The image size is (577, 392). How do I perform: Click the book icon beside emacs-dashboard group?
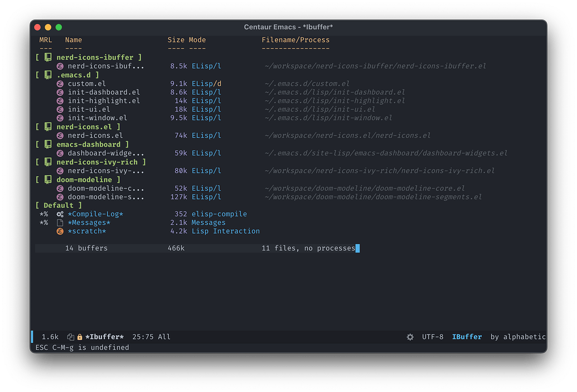pyautogui.click(x=47, y=144)
